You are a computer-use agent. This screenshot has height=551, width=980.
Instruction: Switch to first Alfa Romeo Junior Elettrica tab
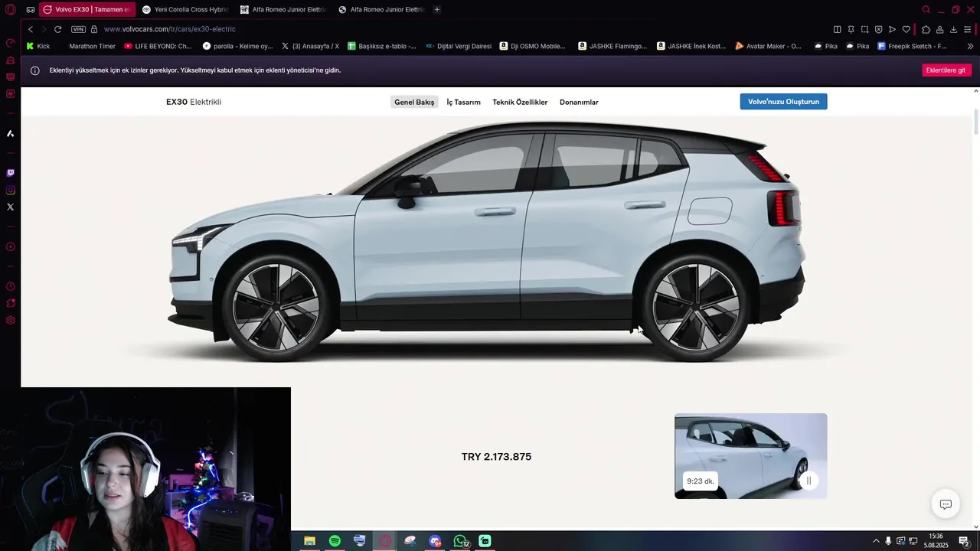[x=283, y=9]
